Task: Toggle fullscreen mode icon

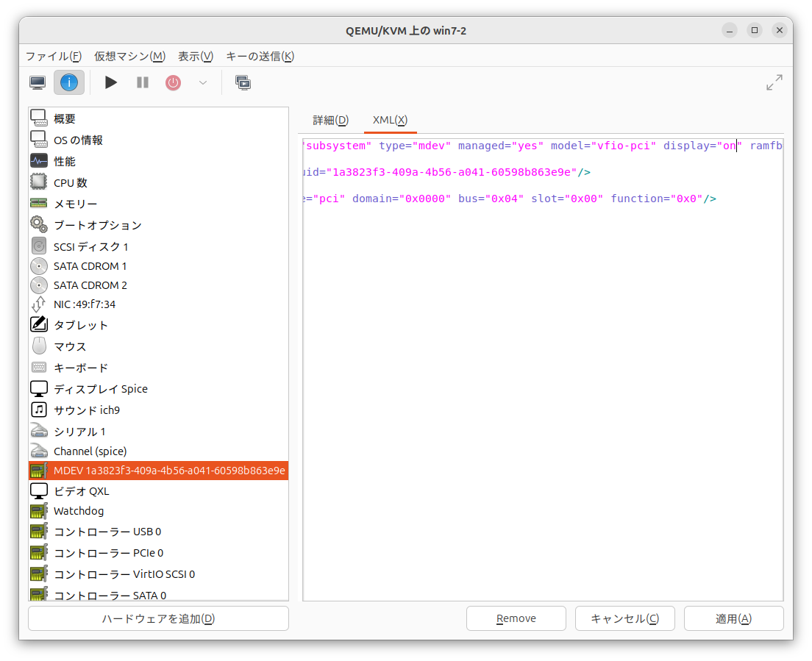Action: click(774, 83)
